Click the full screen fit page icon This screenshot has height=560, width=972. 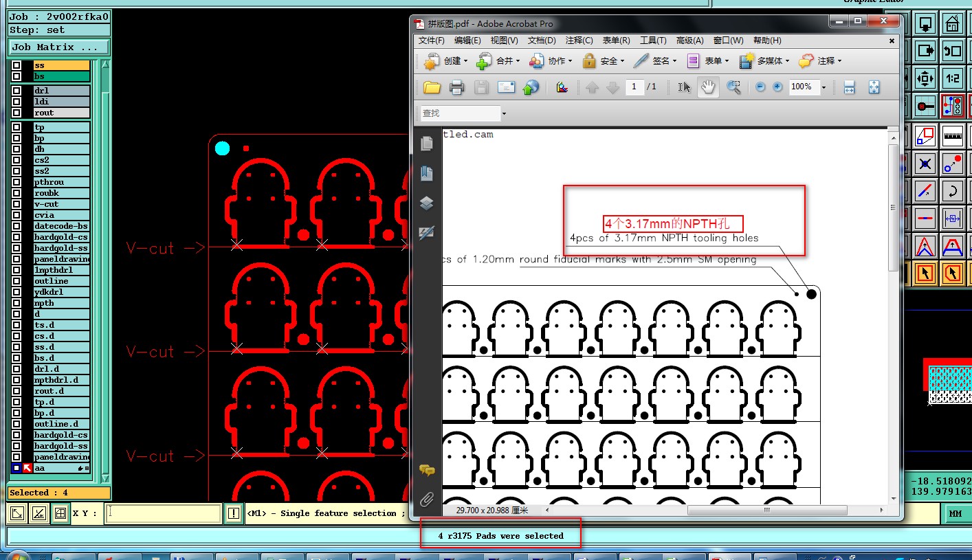coord(874,87)
